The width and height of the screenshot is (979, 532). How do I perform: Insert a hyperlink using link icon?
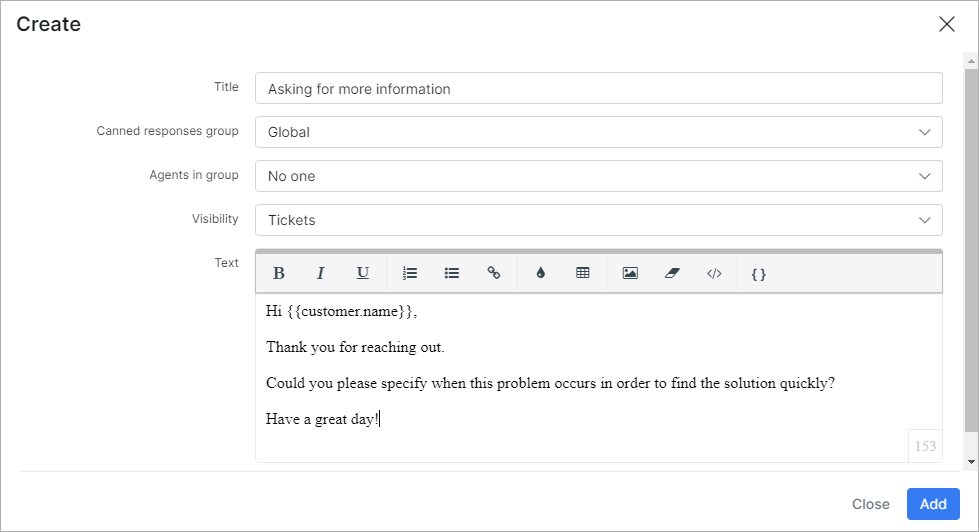pos(494,273)
